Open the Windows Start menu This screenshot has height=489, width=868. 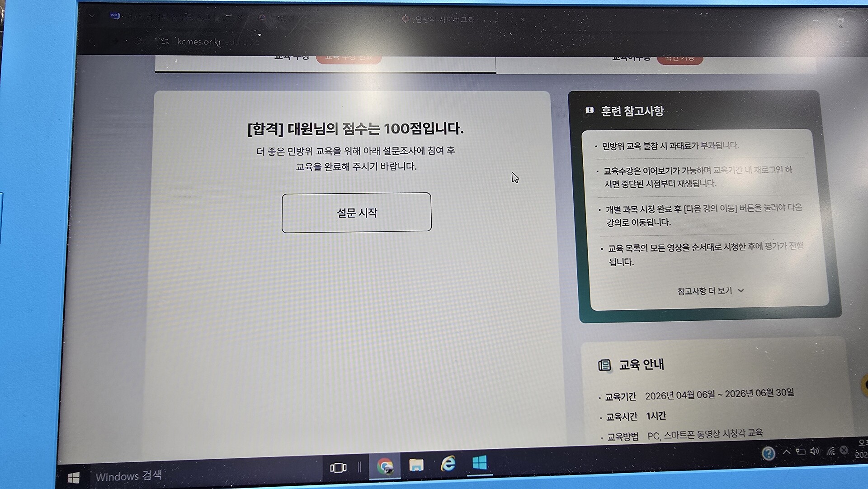pos(73,478)
